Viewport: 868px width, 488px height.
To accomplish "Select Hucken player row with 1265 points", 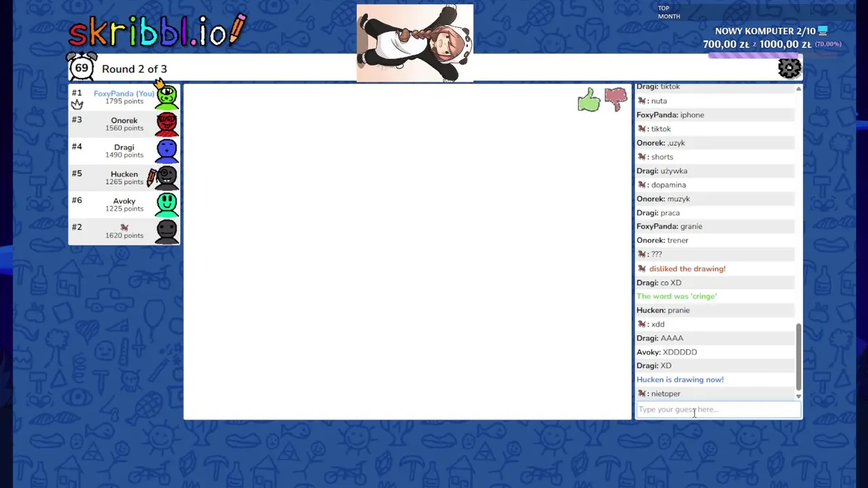I will coord(124,178).
